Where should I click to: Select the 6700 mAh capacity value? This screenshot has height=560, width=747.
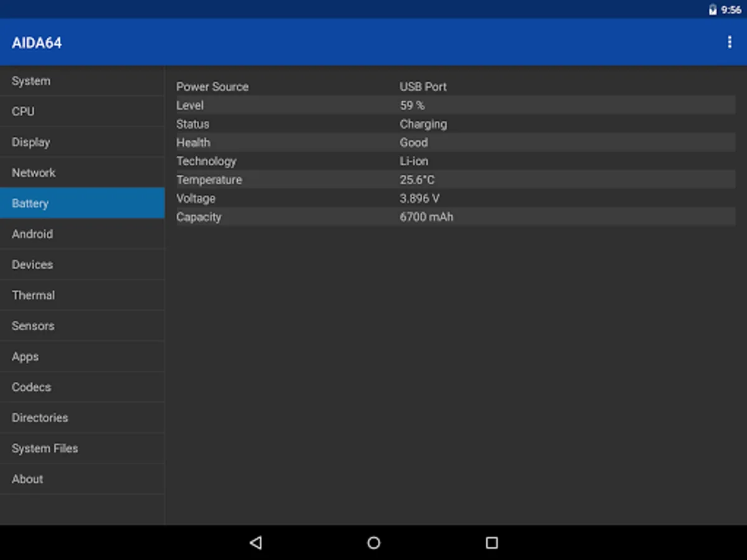pyautogui.click(x=426, y=217)
